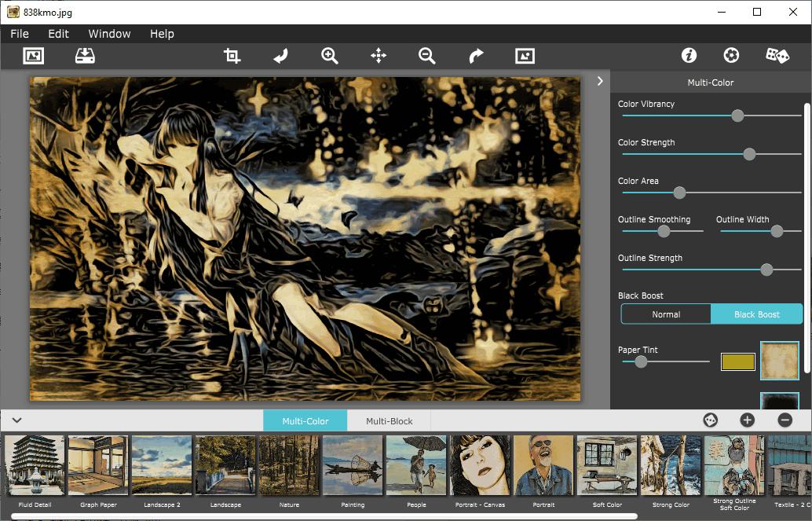Show the original image preview icon

525,56
